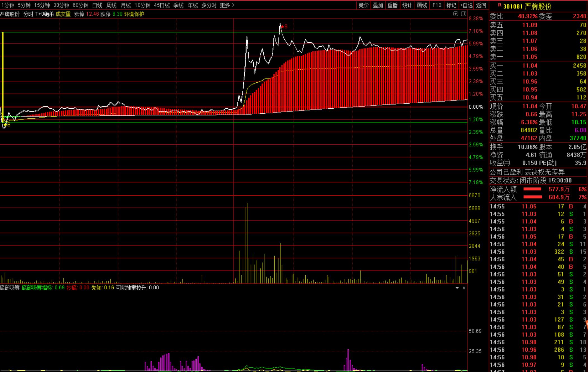The width and height of the screenshot is (588, 372).
Task: Switch to the 日线 daily chart
Action: click(97, 5)
